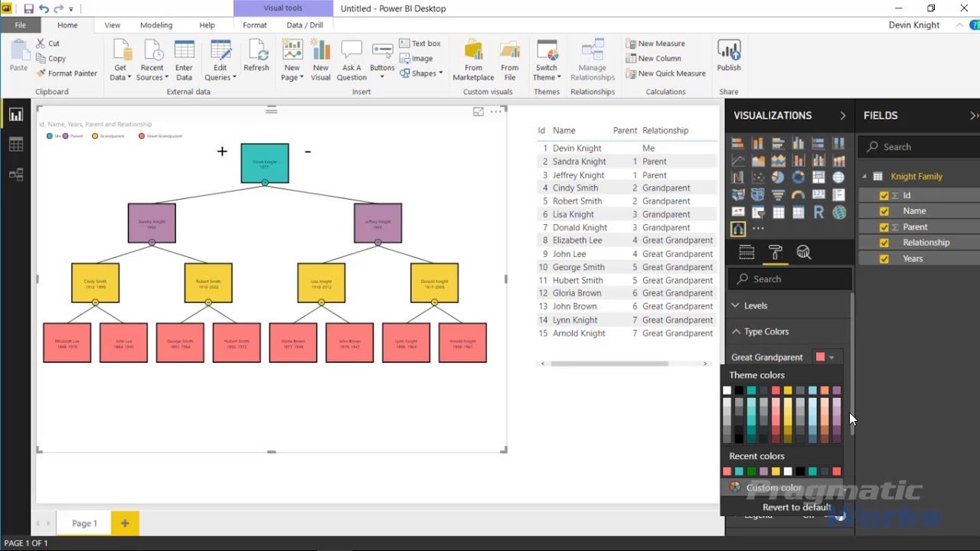The width and height of the screenshot is (980, 551).
Task: Select the Page 1 tab
Action: [x=84, y=523]
